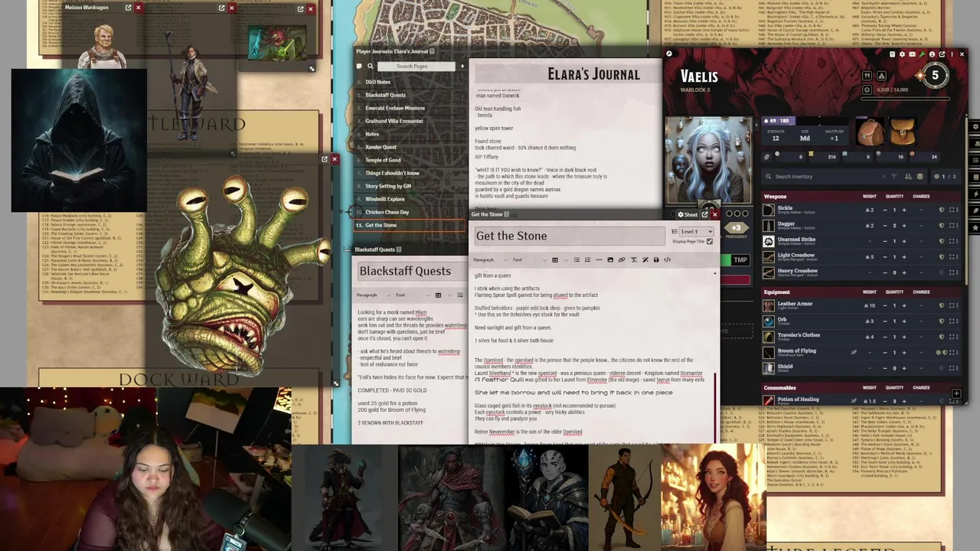Click the currency coins icon
980x551 pixels.
coord(766,157)
